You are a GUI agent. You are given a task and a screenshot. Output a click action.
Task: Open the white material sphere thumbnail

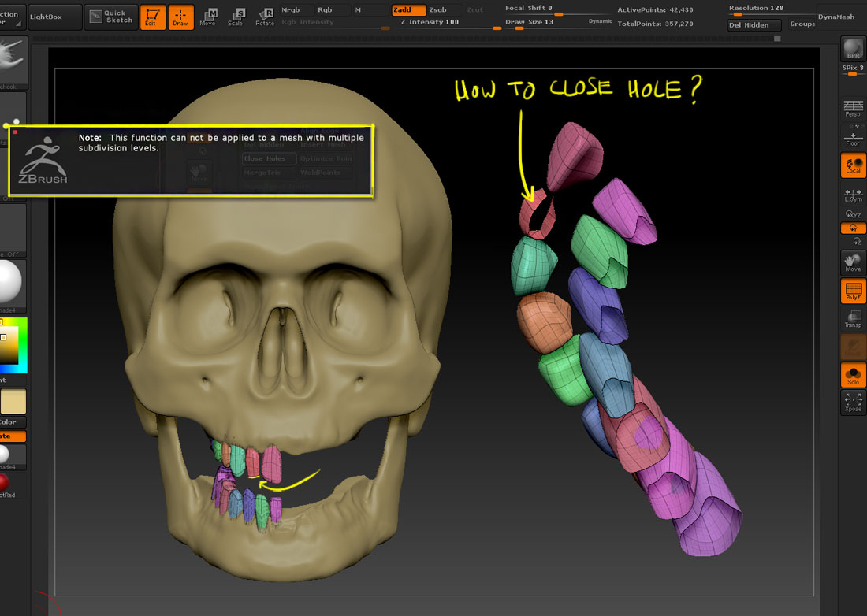[x=13, y=285]
